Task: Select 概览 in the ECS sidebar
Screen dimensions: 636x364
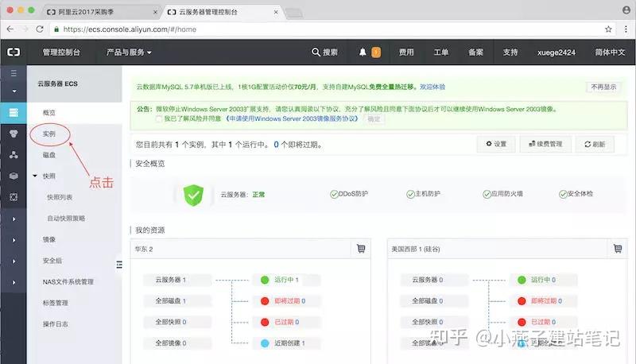Action: click(x=49, y=113)
